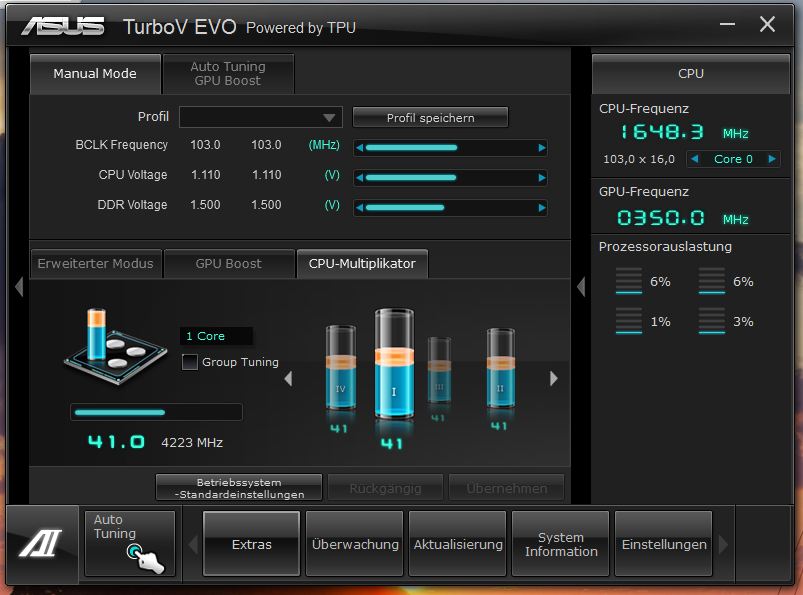Collapse the left edge panel arrow

tap(19, 287)
